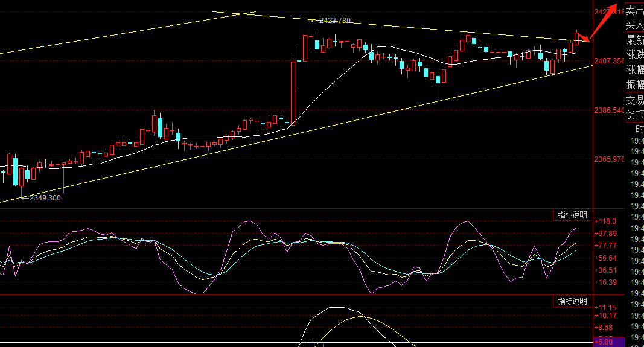Image resolution: width=644 pixels, height=347 pixels.
Task: Click the 涨跌 row in side panel
Action: [x=634, y=55]
